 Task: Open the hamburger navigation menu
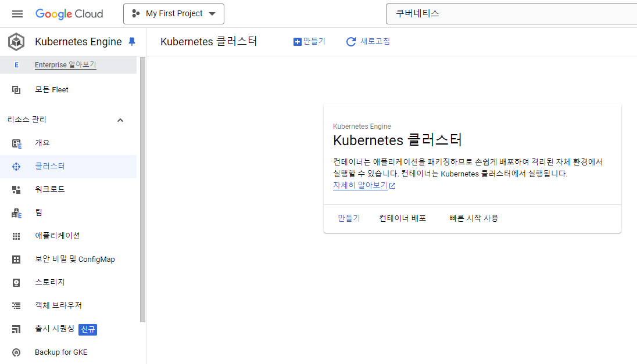tap(17, 14)
